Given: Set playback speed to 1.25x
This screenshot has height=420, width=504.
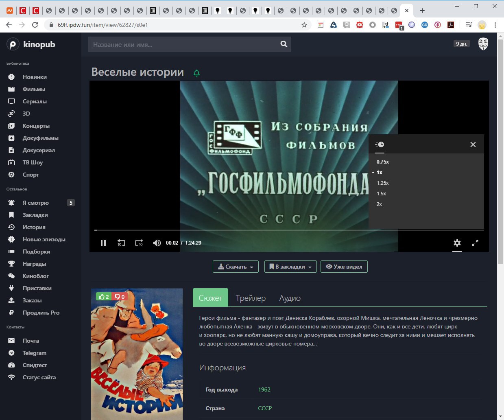Looking at the screenshot, I should [383, 183].
